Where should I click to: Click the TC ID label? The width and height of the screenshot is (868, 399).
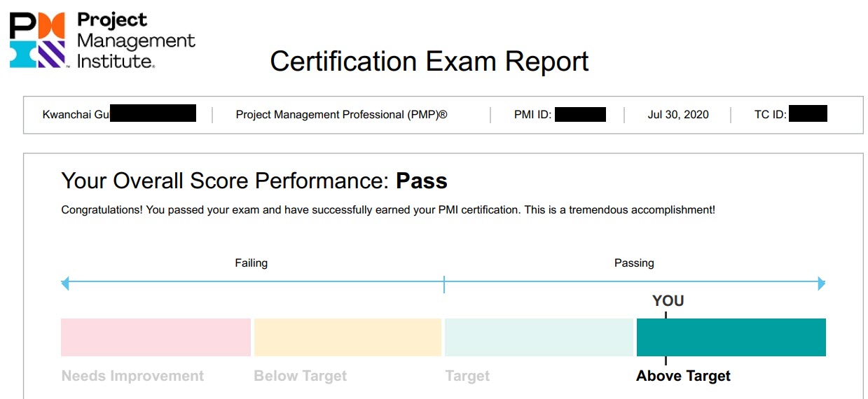(771, 115)
